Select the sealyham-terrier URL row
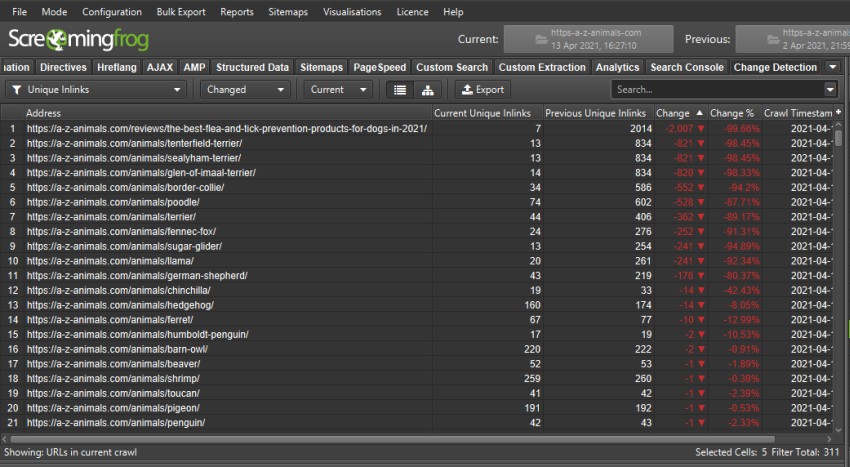Screen dimensions: 850x467 click(x=417, y=158)
